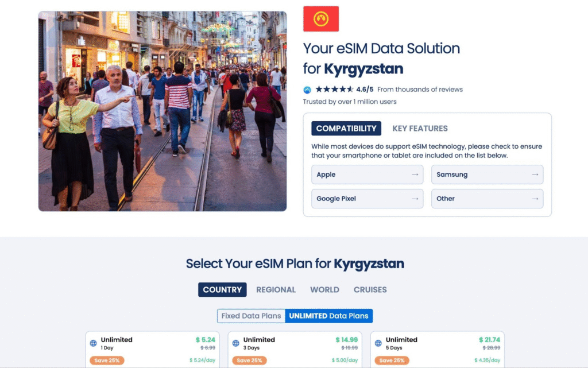The image size is (588, 368).
Task: Click globe icon on Unlimited 5 Days plan
Action: point(378,343)
